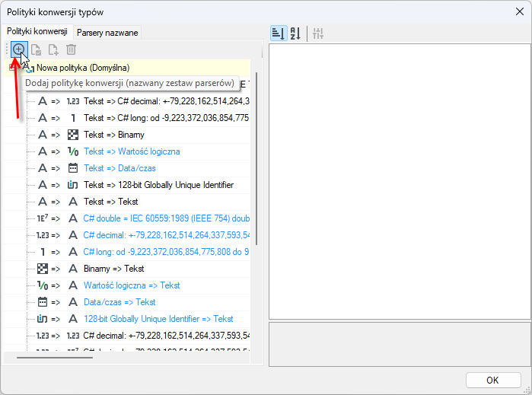
Task: Select Tekst => 128-bit Globally Unique Identifier
Action: click(159, 185)
